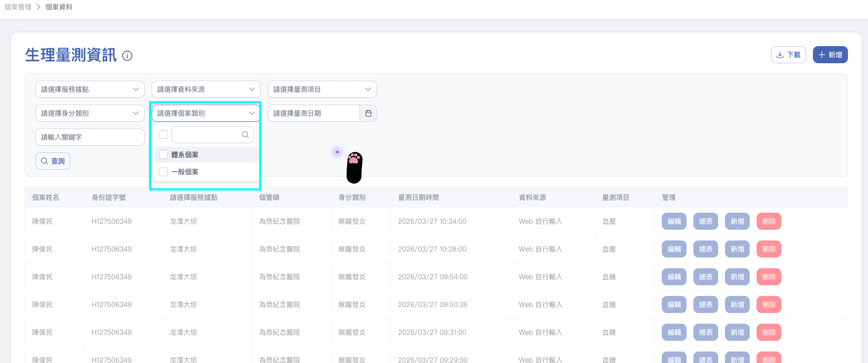The image size is (868, 363).
Task: Check the 一般個案 checkbox
Action: [x=164, y=172]
